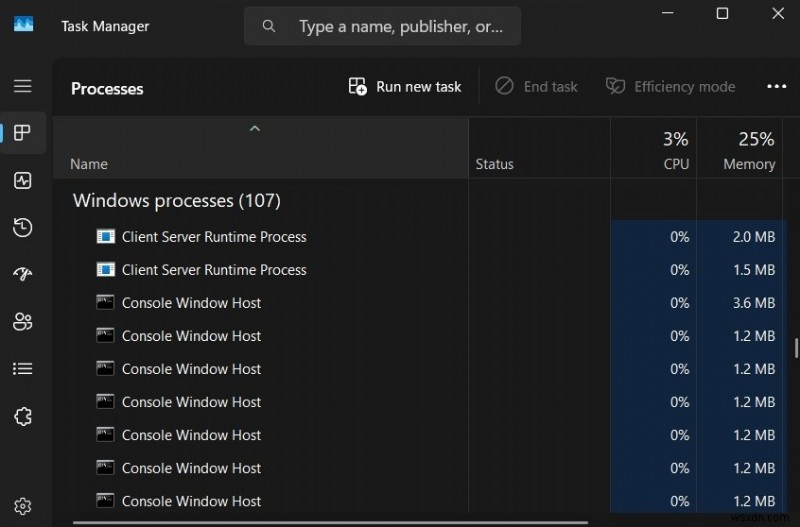Click the End task prohibition icon
800x527 pixels.
pos(504,86)
